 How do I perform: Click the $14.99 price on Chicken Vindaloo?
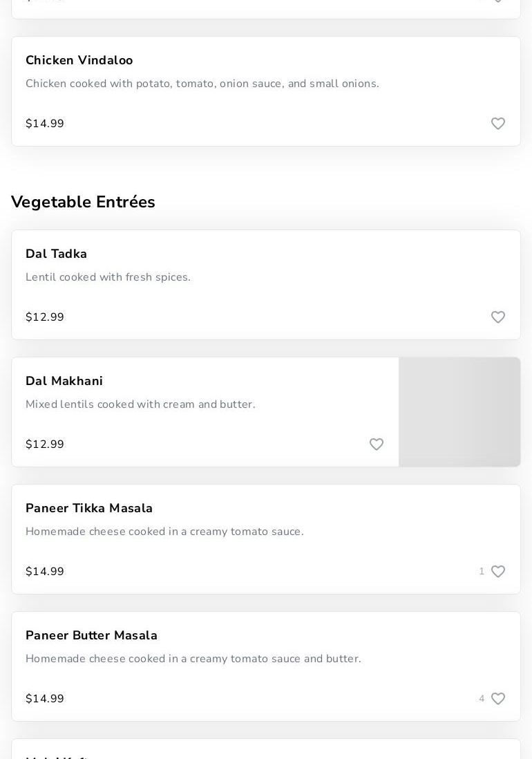45,124
